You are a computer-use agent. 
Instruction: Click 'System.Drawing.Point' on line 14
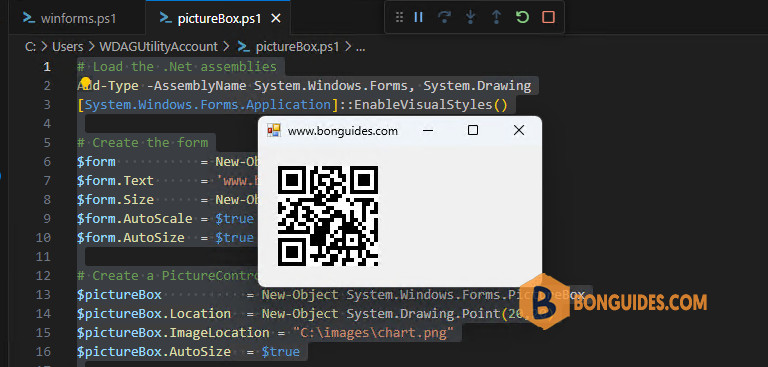(x=423, y=314)
